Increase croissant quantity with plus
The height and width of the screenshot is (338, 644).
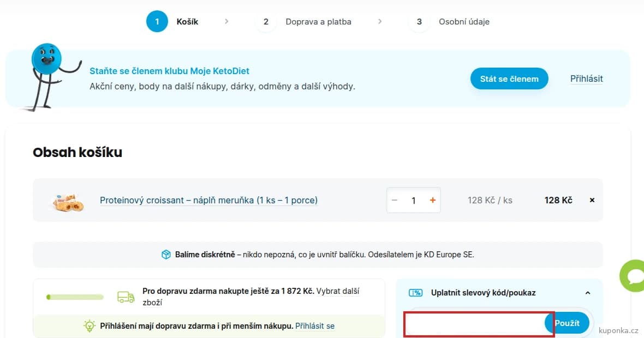pyautogui.click(x=432, y=200)
